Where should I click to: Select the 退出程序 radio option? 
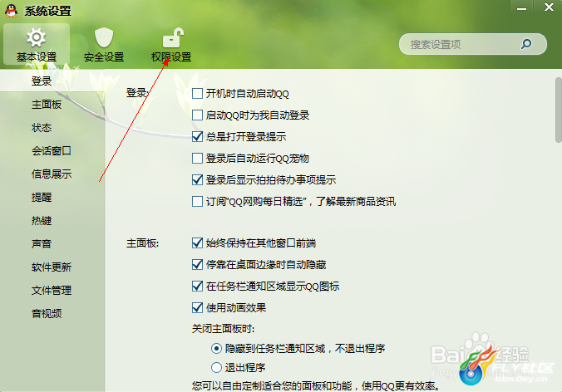click(x=216, y=367)
